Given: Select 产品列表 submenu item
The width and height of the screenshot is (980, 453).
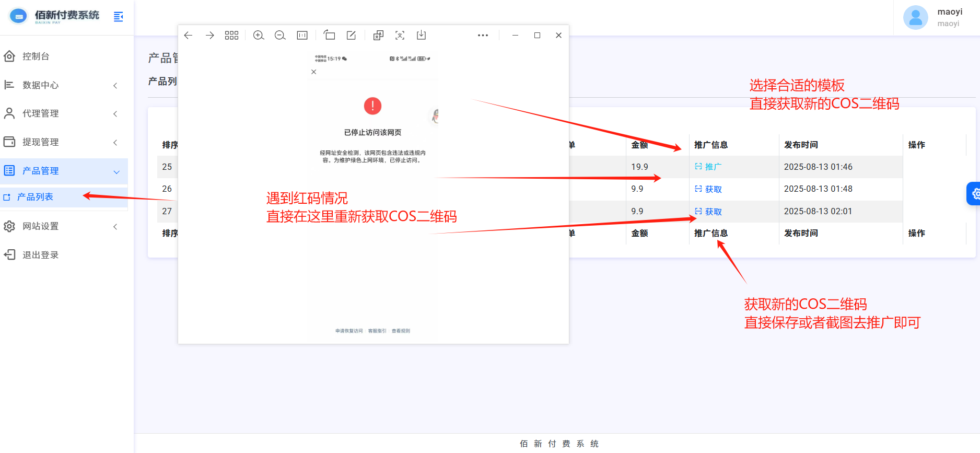Looking at the screenshot, I should pyautogui.click(x=35, y=197).
